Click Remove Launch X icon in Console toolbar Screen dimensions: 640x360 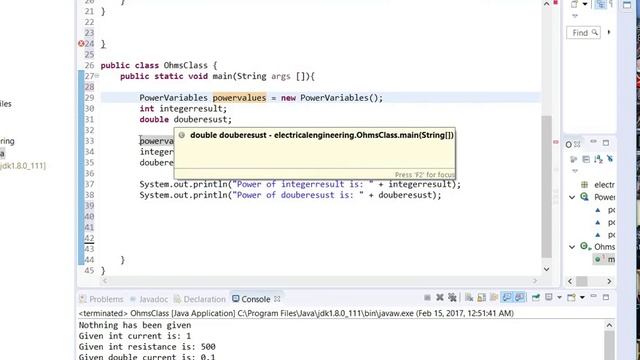[440, 298]
